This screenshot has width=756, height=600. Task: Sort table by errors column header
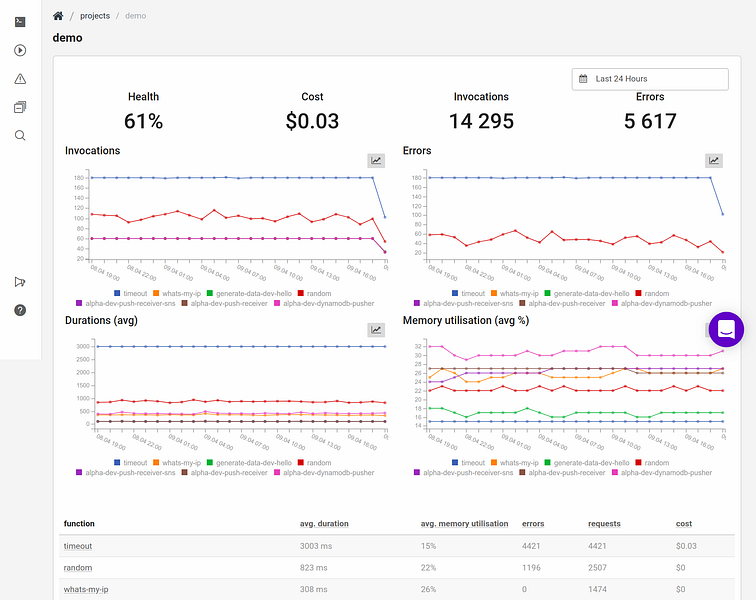coord(533,524)
